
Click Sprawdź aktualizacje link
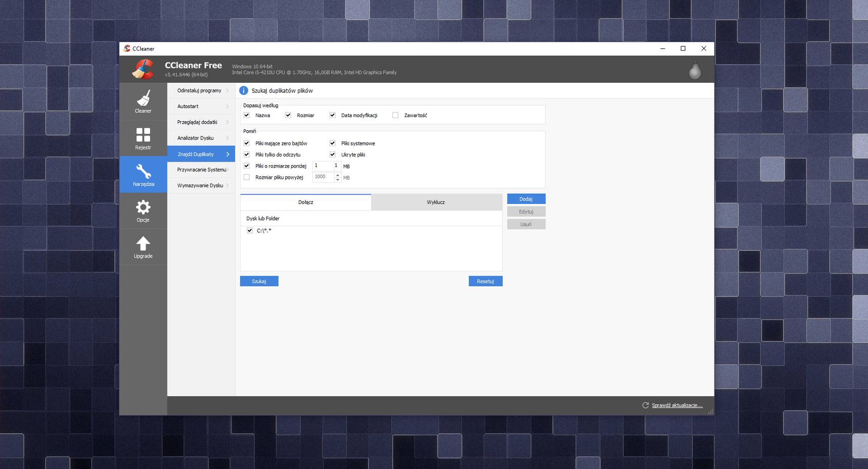(677, 405)
